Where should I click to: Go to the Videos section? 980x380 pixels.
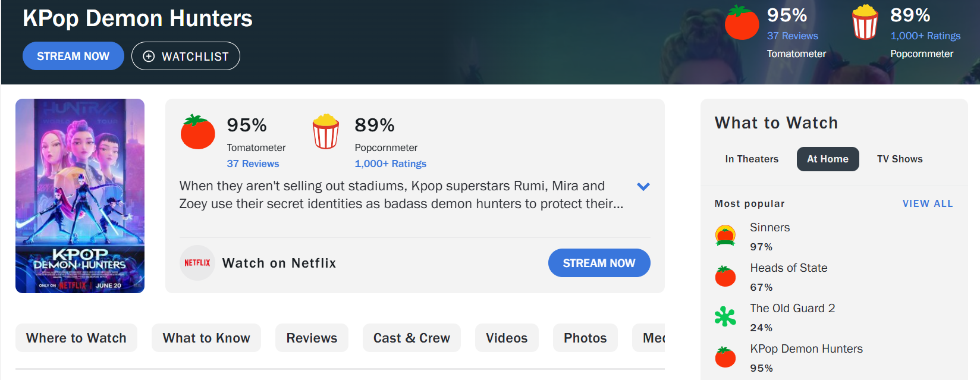(x=507, y=338)
